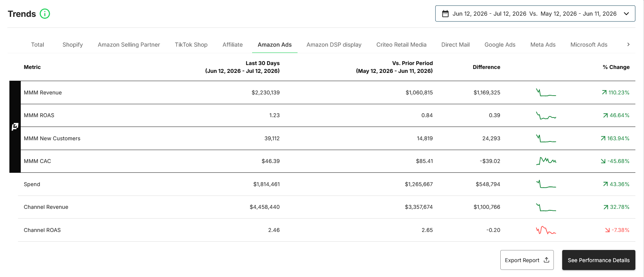
Task: Click red down arrow beside -7.38%
Action: tap(608, 230)
